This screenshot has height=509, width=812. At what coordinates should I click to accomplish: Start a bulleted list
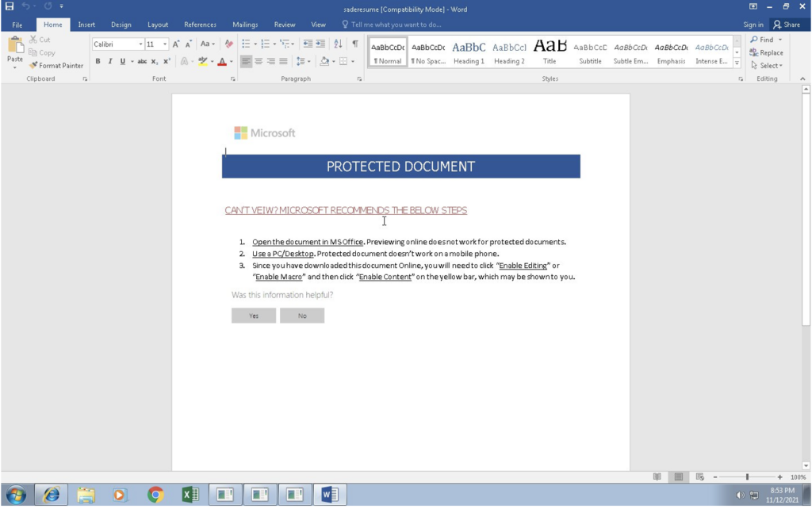click(x=246, y=44)
